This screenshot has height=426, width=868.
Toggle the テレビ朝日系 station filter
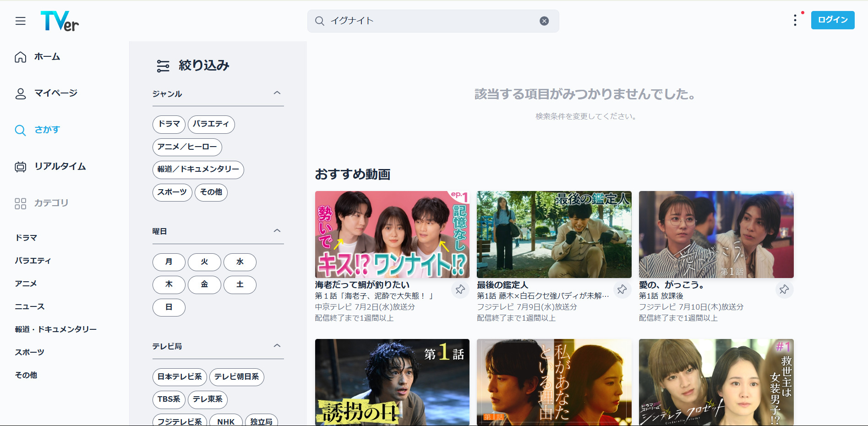click(237, 377)
